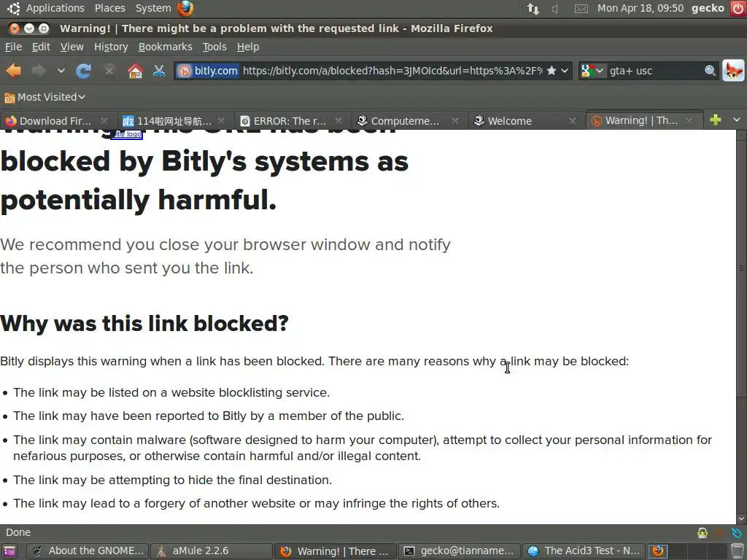Close the 'ERROR: The r...' tab

click(338, 121)
